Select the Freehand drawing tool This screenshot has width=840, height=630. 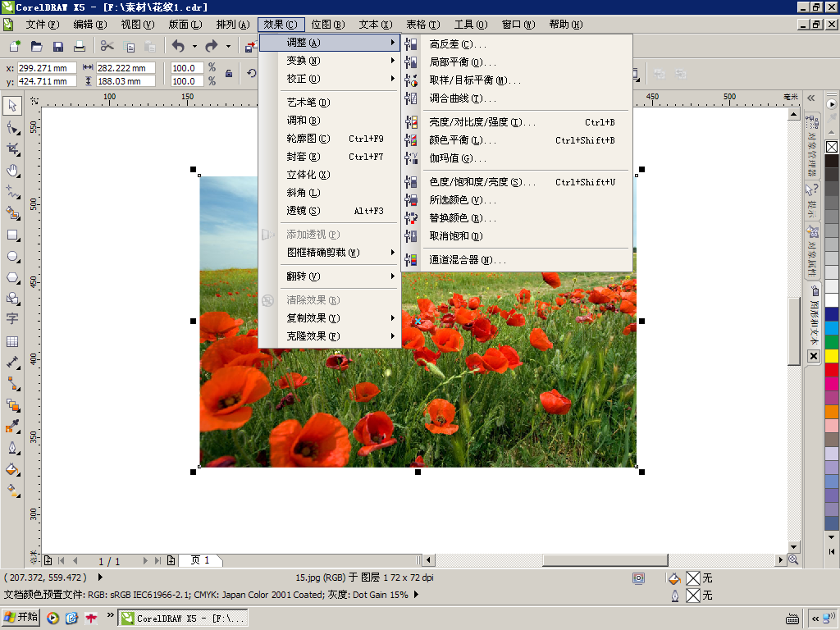pyautogui.click(x=12, y=192)
